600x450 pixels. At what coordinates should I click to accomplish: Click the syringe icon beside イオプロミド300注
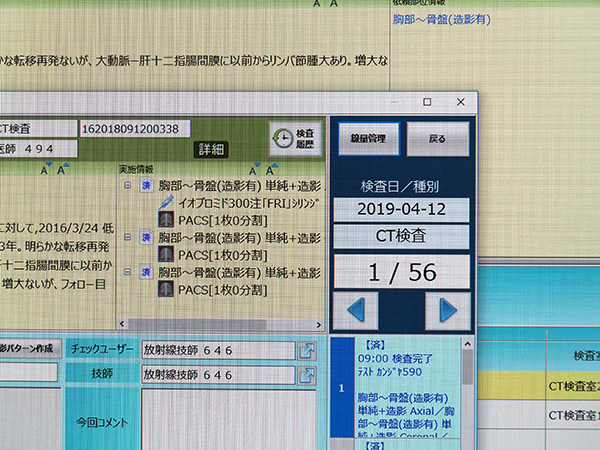tap(165, 203)
